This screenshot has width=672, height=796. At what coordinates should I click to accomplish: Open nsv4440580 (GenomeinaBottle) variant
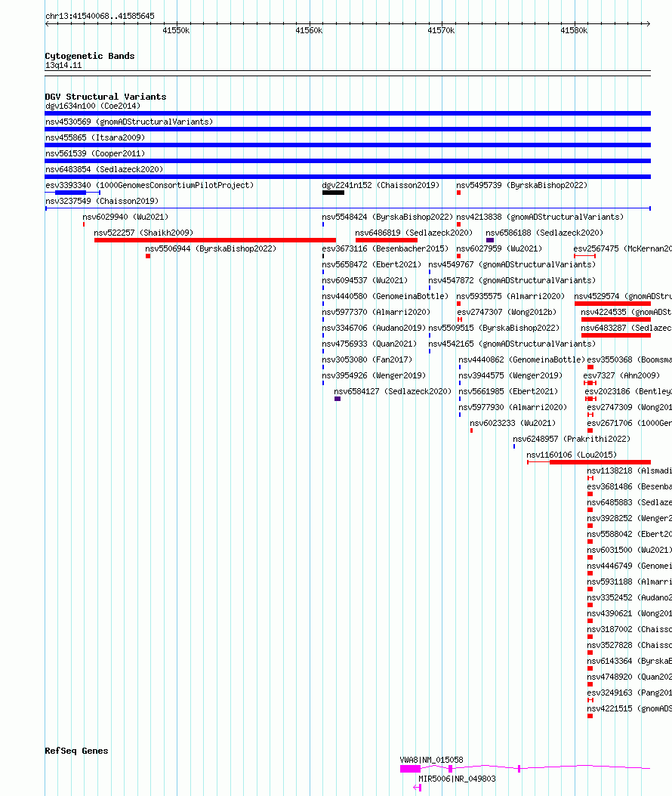[x=385, y=296]
